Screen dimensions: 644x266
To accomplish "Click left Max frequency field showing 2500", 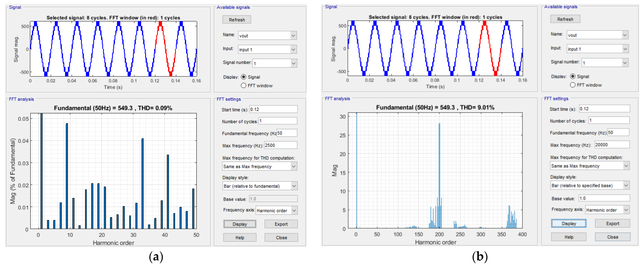I will (281, 145).
